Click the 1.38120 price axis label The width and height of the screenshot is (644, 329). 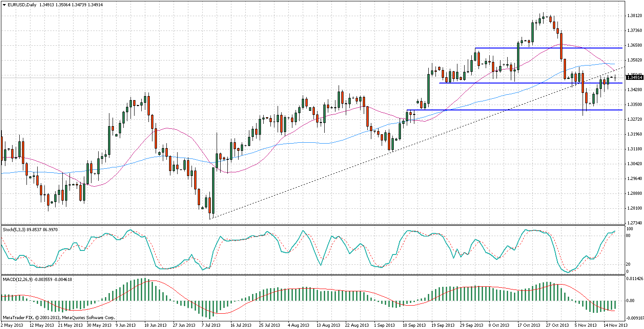pyautogui.click(x=634, y=16)
